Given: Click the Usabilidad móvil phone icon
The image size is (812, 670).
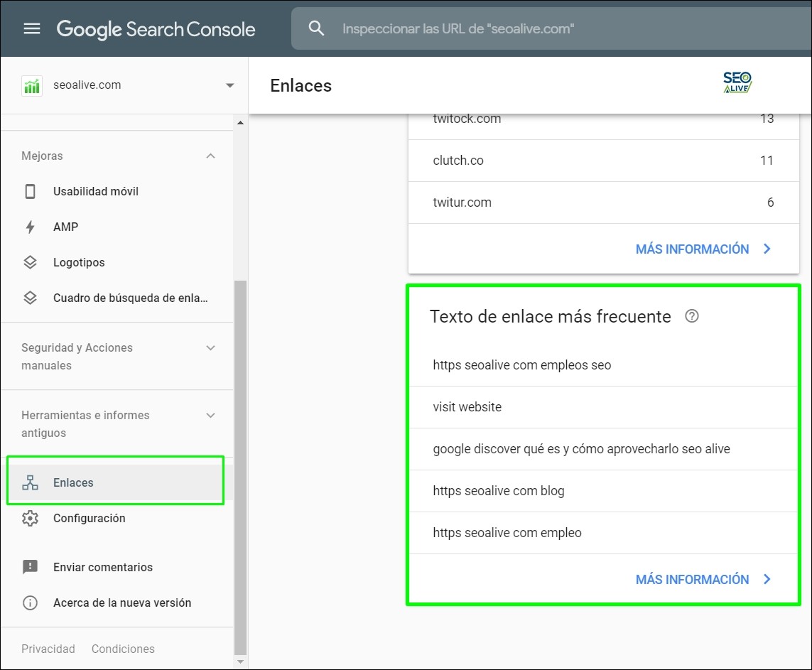Looking at the screenshot, I should pos(30,191).
